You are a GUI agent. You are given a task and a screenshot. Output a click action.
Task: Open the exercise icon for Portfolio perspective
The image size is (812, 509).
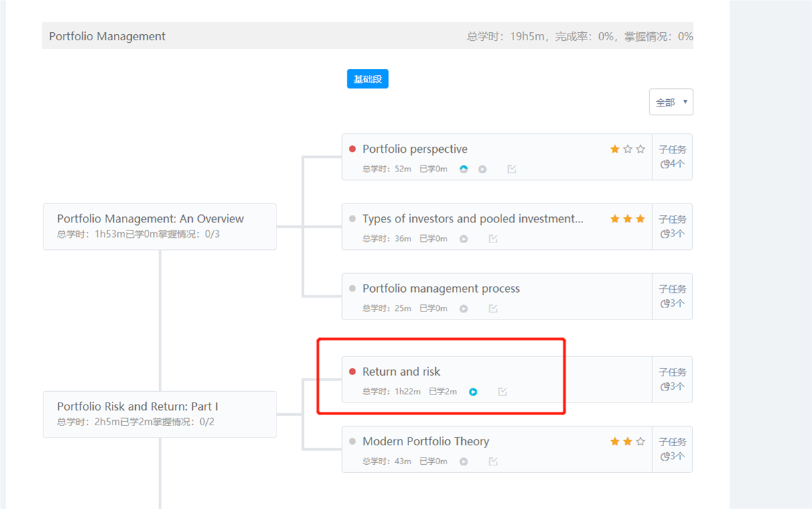tap(511, 169)
